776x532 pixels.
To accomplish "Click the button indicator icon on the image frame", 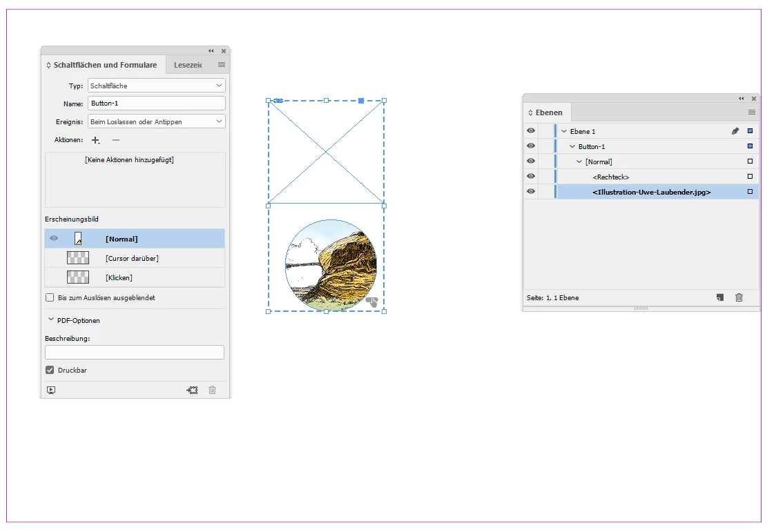I will coord(372,302).
